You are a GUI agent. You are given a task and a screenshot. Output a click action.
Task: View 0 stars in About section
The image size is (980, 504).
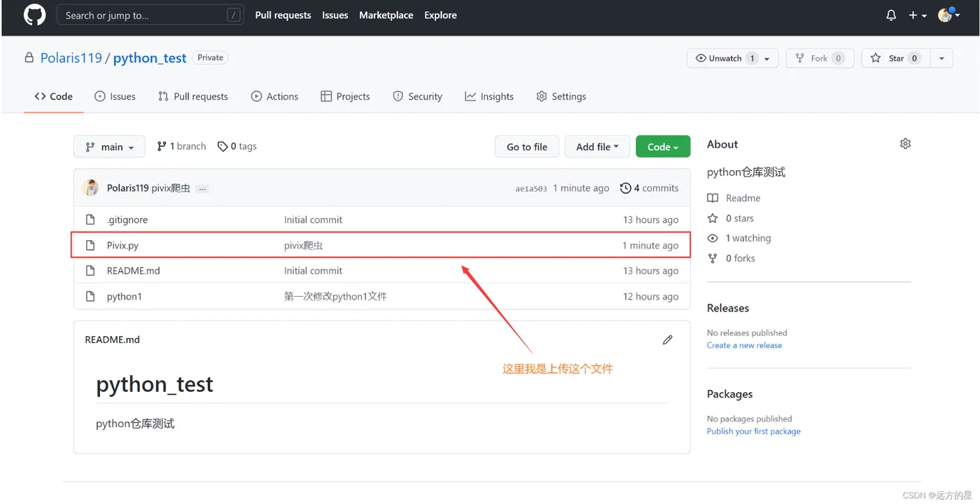point(731,218)
